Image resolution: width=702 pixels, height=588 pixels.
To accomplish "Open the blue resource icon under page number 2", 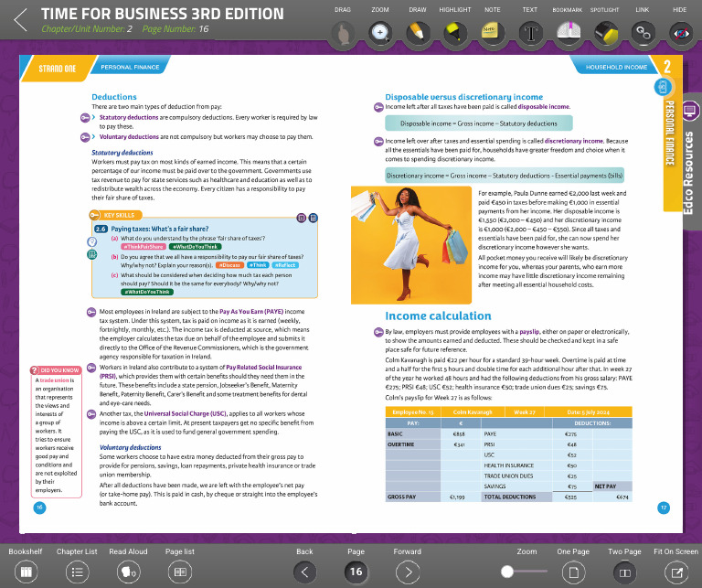I will pos(663,87).
